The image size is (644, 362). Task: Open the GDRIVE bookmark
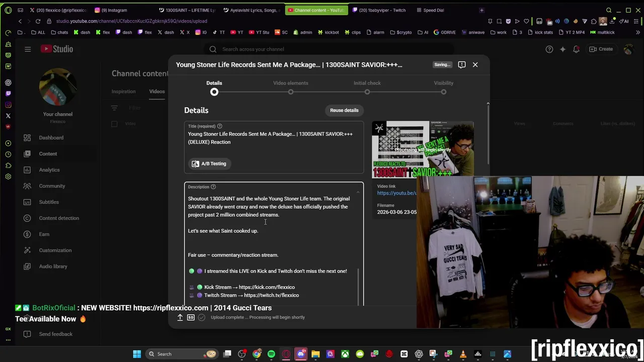[444, 32]
